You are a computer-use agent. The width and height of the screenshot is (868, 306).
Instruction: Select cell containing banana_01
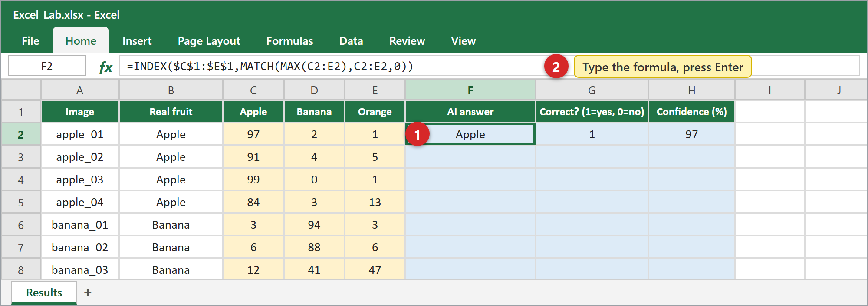(x=80, y=225)
